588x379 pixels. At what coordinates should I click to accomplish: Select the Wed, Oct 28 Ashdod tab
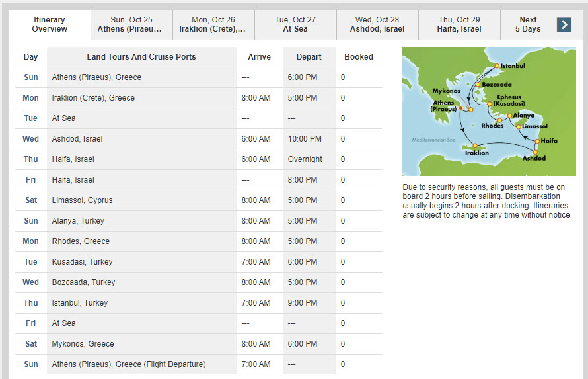(x=377, y=24)
